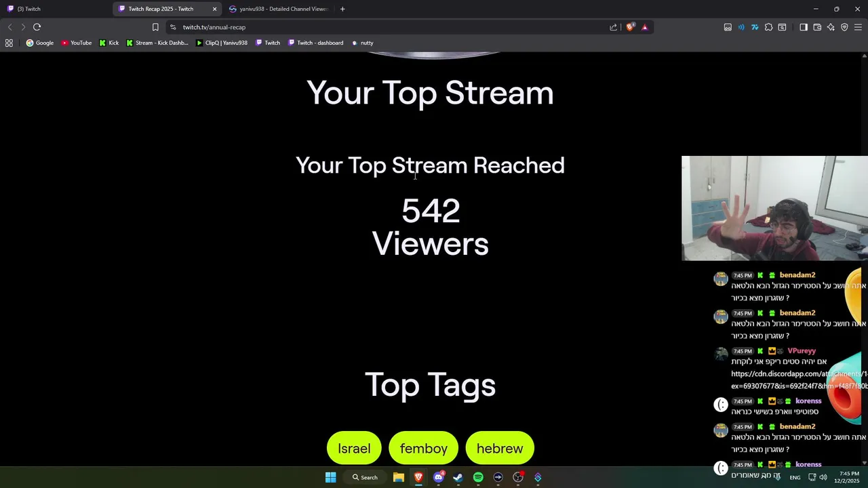Click VPureyy's username in chat
This screenshot has width=868, height=488.
[802, 351]
